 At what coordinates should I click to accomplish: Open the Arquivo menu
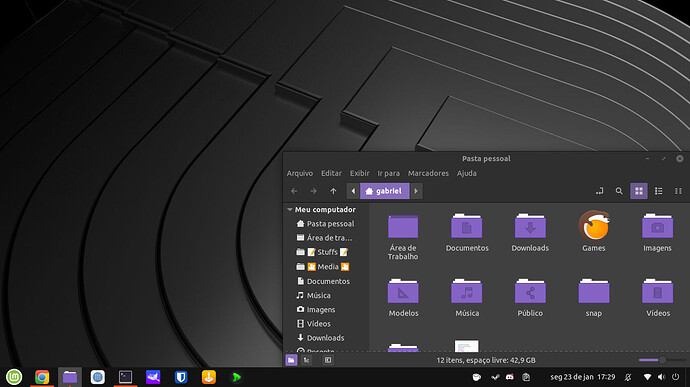(x=300, y=173)
